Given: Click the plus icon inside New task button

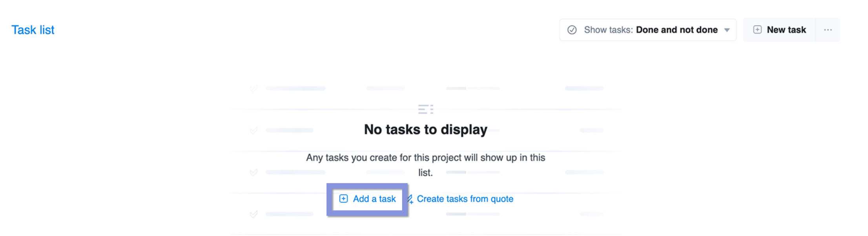Looking at the screenshot, I should (x=757, y=30).
